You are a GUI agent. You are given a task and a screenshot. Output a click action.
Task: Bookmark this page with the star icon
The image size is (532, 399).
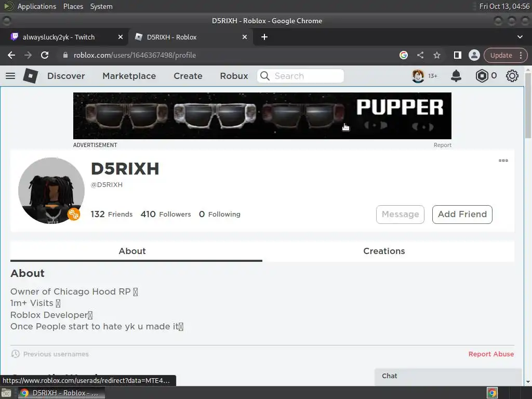[x=437, y=55]
